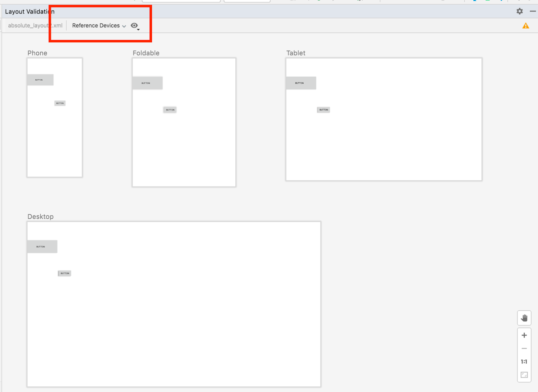Select the absolute_layout.xml file tab

pyautogui.click(x=35, y=26)
